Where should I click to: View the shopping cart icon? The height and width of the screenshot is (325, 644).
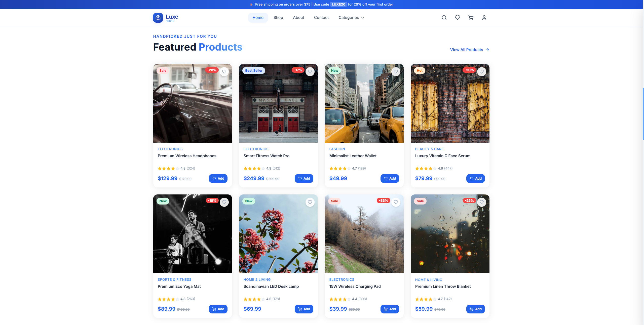click(471, 18)
